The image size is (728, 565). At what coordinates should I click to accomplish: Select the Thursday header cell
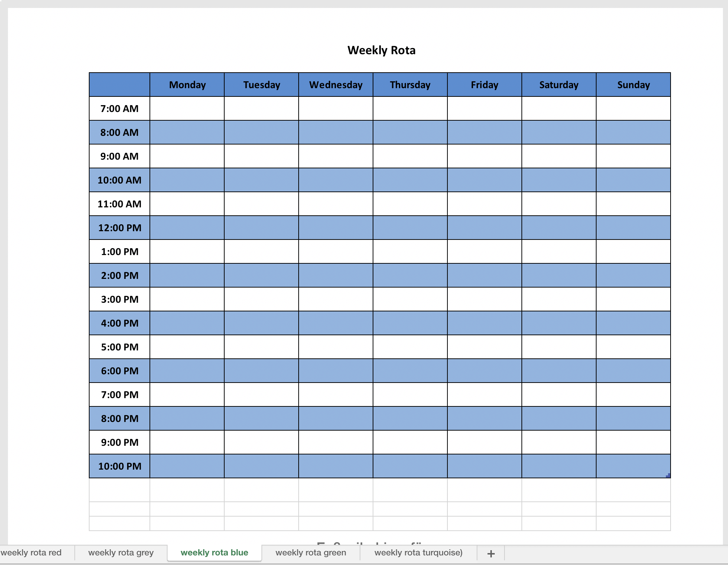click(x=410, y=85)
